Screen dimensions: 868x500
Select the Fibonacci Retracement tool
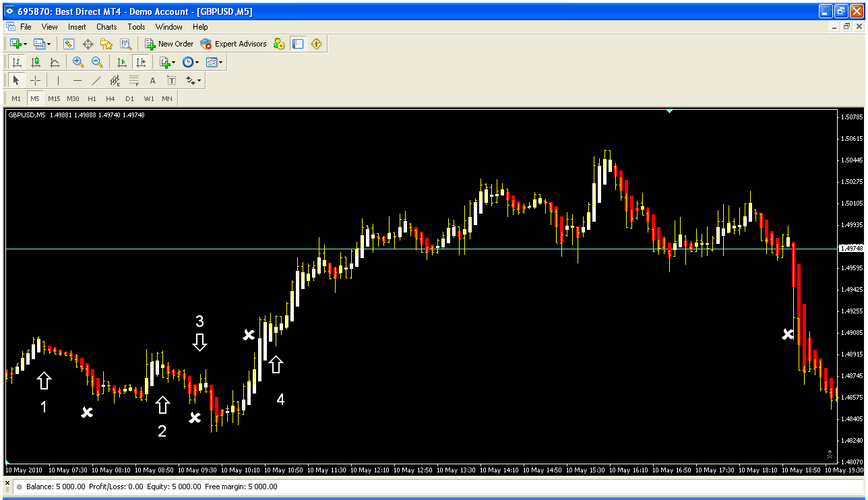coord(134,81)
